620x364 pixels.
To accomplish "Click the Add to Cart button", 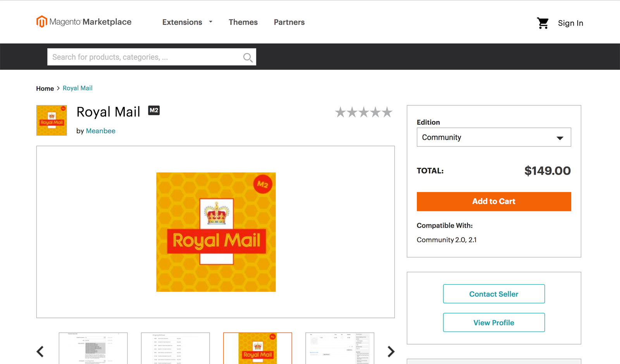I will 494,202.
